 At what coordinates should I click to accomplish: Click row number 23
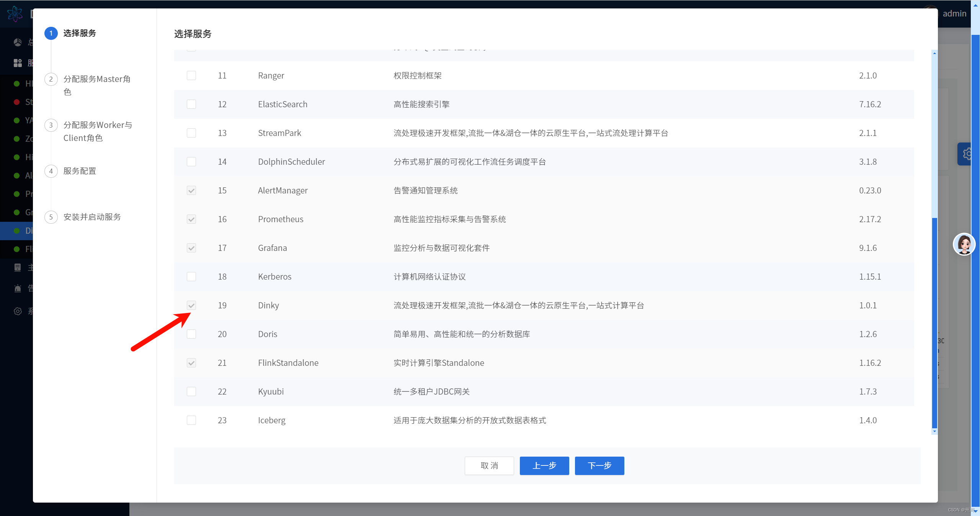(222, 420)
